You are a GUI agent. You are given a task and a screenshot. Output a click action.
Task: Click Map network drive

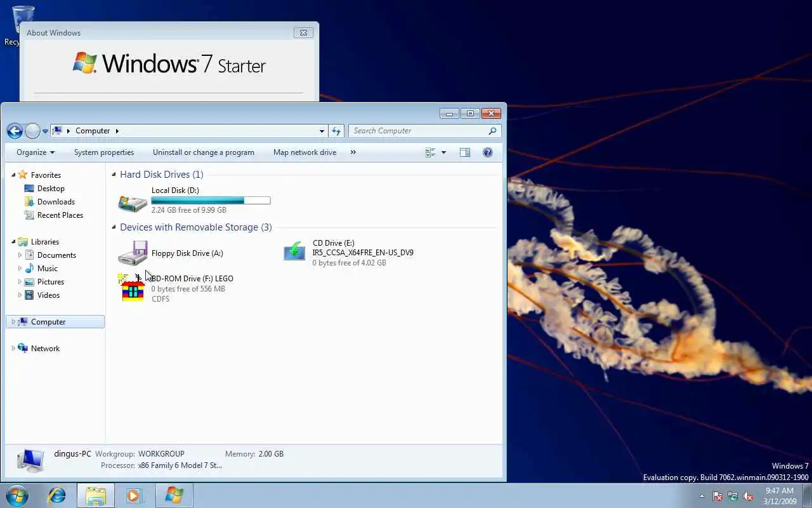pyautogui.click(x=304, y=152)
